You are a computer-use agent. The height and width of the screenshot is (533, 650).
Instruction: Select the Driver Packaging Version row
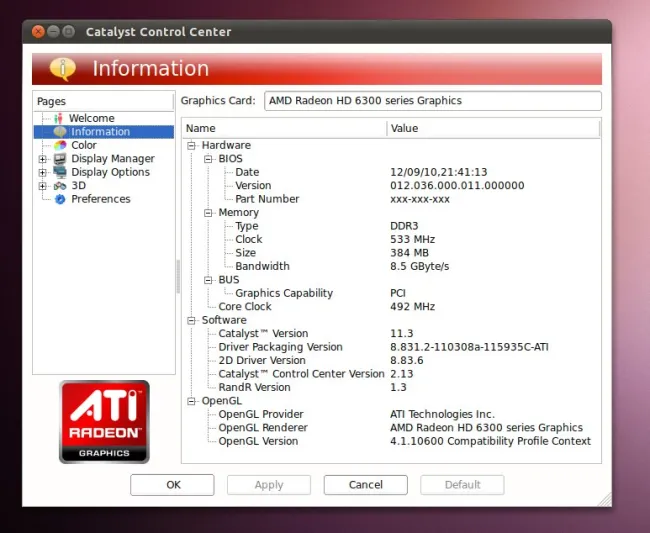[x=391, y=347]
